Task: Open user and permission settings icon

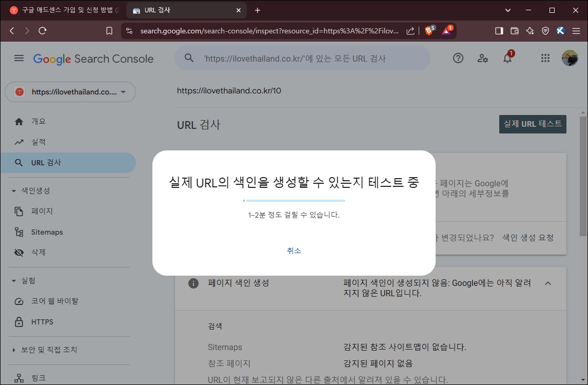Action: pyautogui.click(x=482, y=58)
